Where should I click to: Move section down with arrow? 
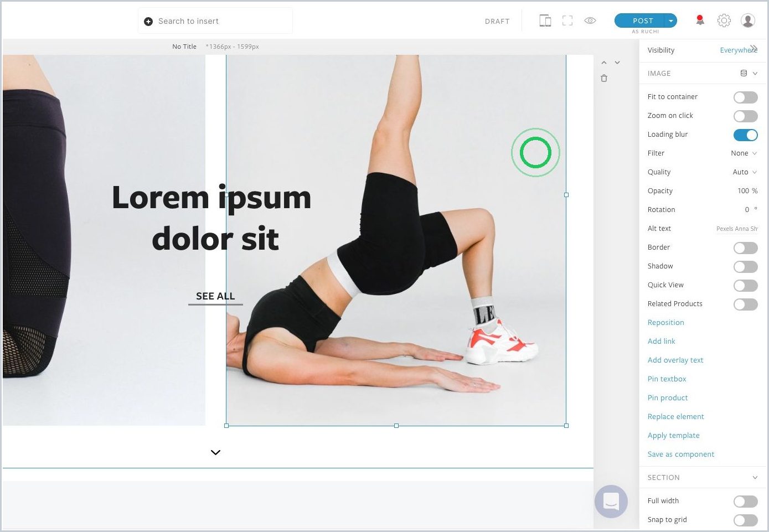[617, 63]
